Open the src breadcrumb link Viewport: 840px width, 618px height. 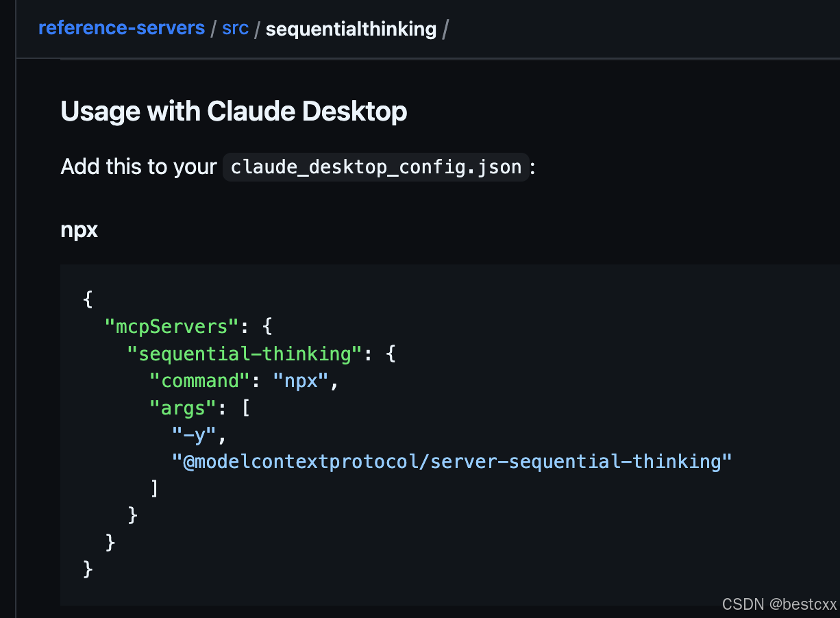pos(235,29)
